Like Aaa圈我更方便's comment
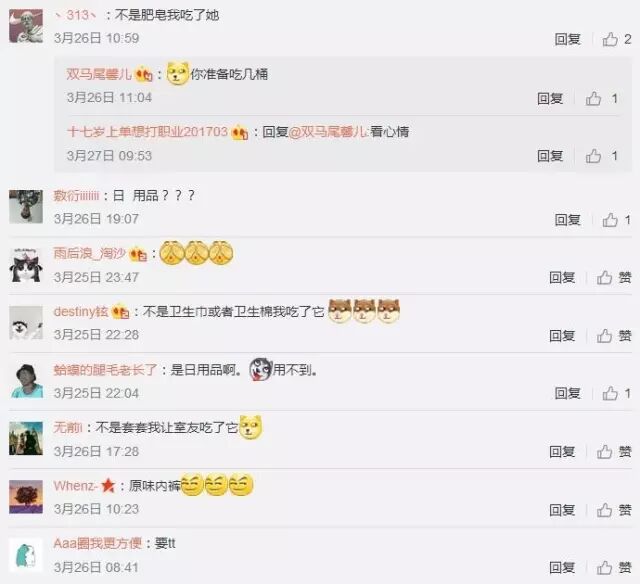The image size is (640, 584). 605,567
